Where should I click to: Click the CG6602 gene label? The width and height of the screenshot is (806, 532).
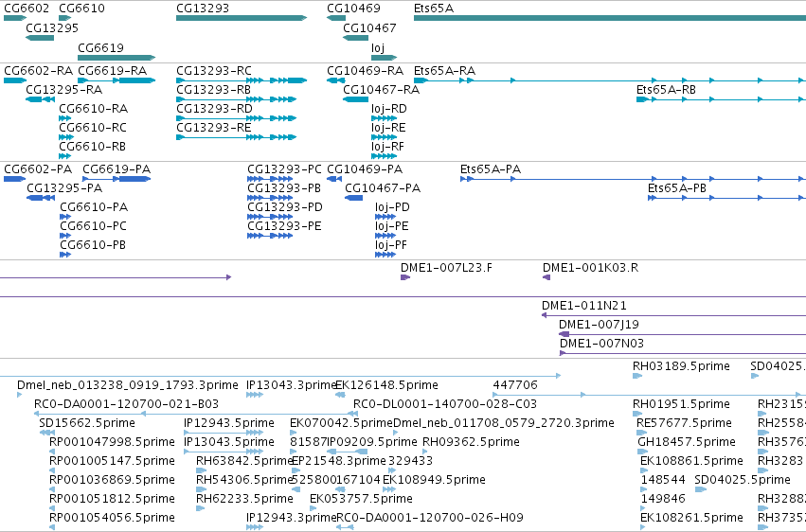tap(27, 9)
